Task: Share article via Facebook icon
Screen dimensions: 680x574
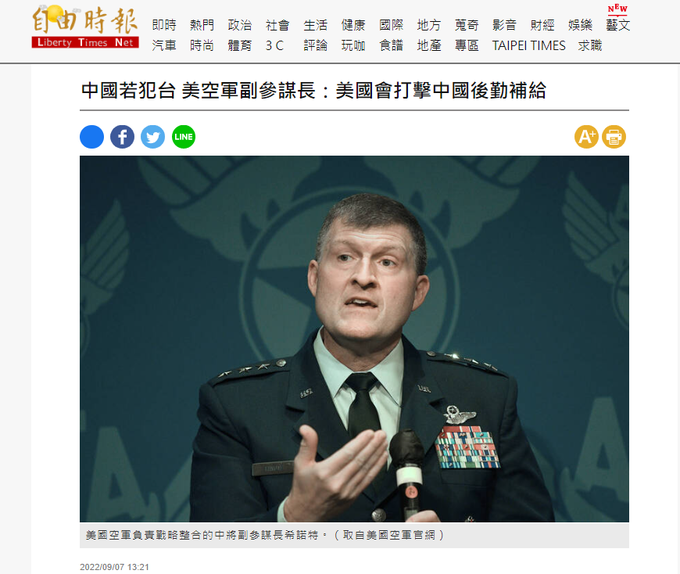Action: tap(122, 137)
